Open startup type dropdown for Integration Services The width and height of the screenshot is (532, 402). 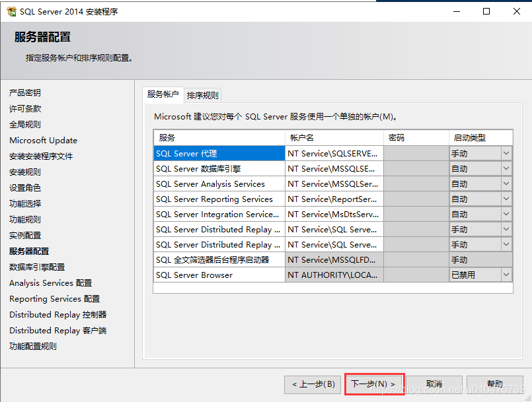tap(506, 215)
